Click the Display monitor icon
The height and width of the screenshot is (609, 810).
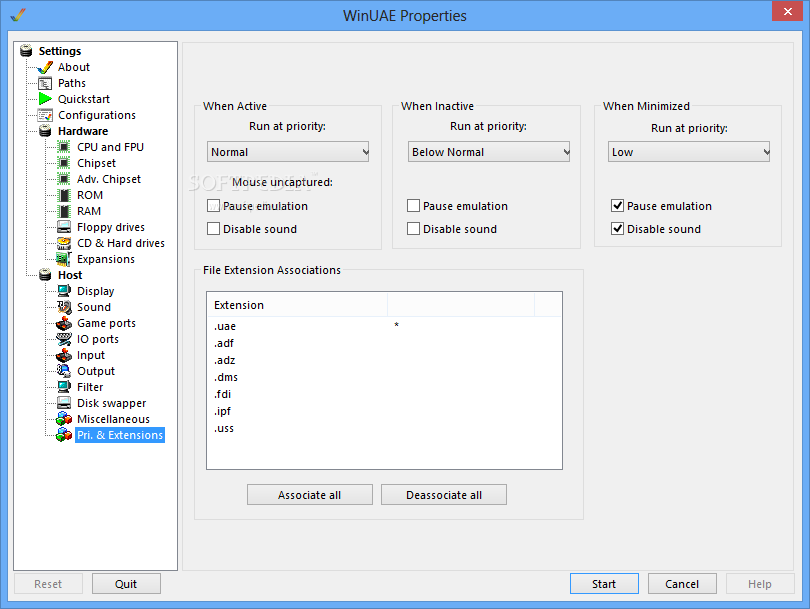[x=64, y=291]
